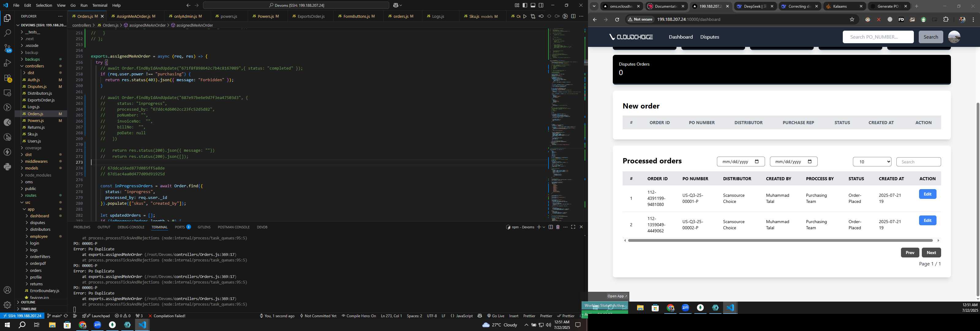
Task: Expand the dashboard folder under app
Action: [x=40, y=216]
